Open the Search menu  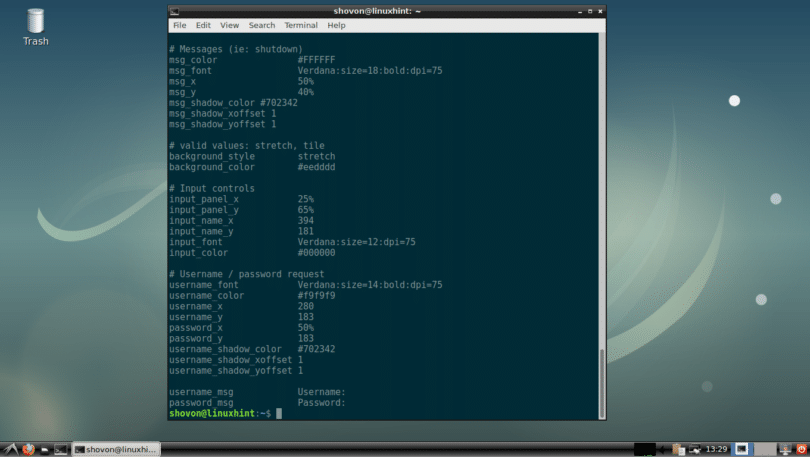coord(262,25)
